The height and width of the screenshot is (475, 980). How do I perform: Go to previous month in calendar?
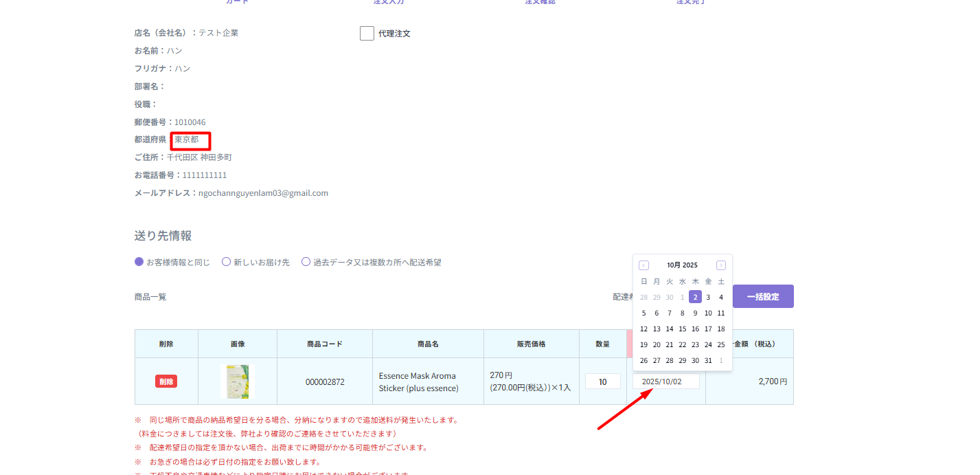tap(643, 265)
